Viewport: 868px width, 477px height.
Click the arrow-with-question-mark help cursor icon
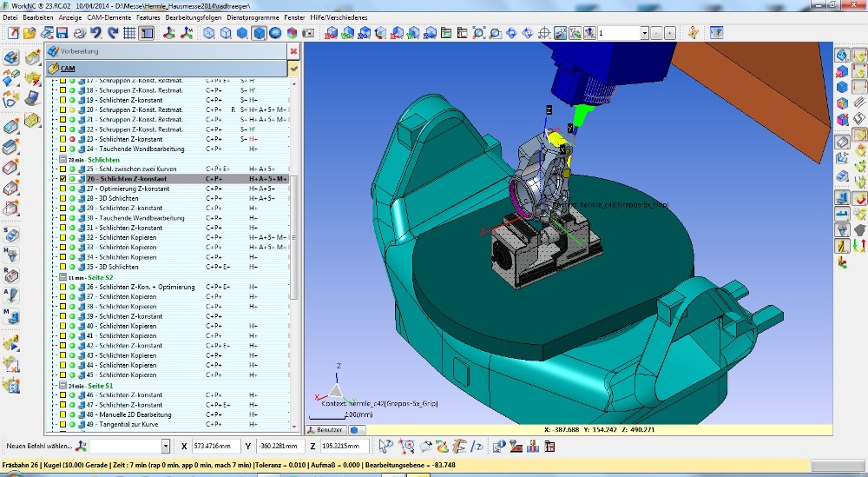click(x=386, y=446)
